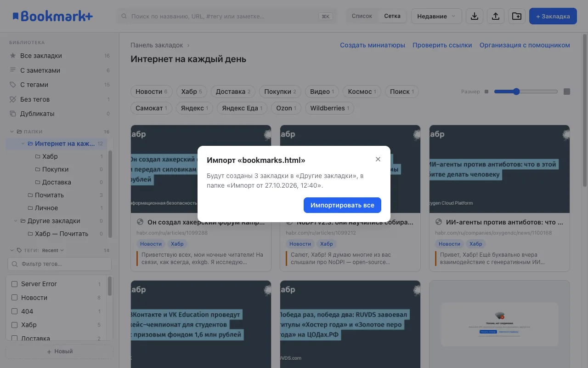Click the notes icon beside С заметками

click(13, 70)
